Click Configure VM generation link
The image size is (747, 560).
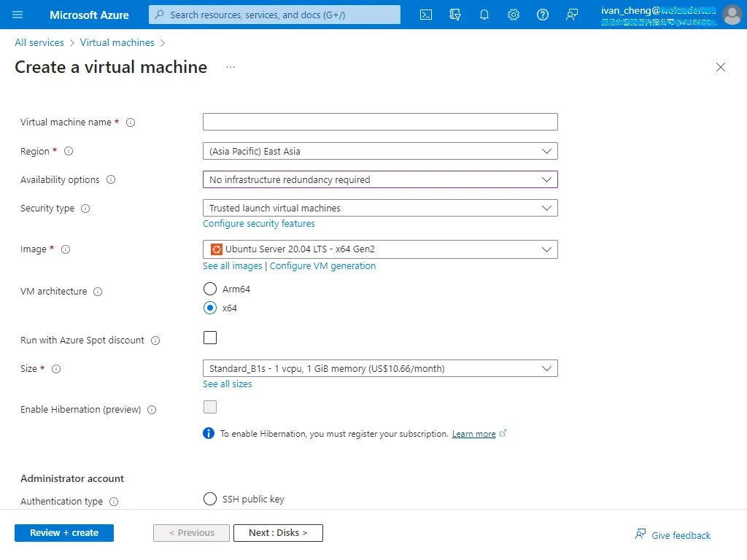pyautogui.click(x=322, y=265)
